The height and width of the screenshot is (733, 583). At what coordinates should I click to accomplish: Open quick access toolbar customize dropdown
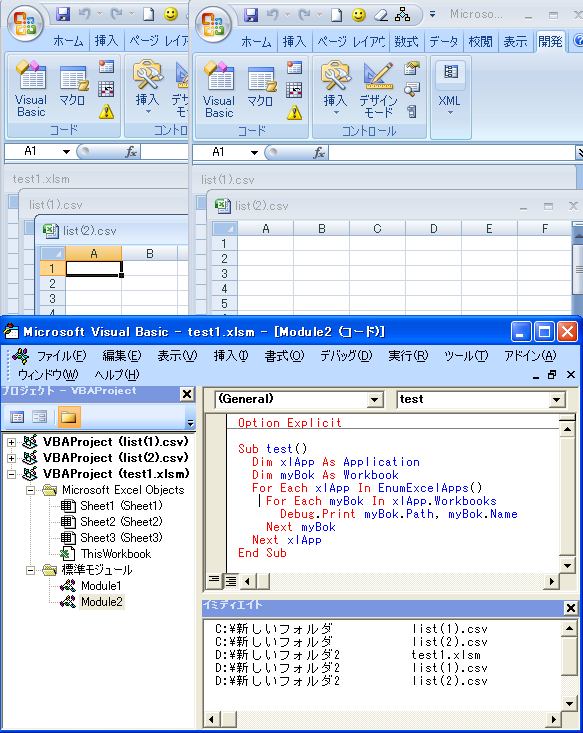[432, 14]
